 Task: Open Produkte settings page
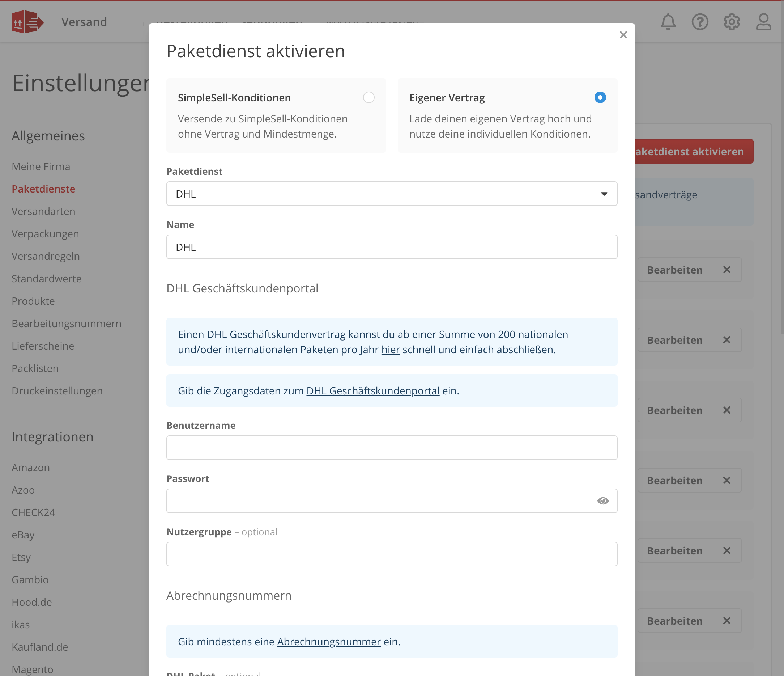tap(33, 301)
